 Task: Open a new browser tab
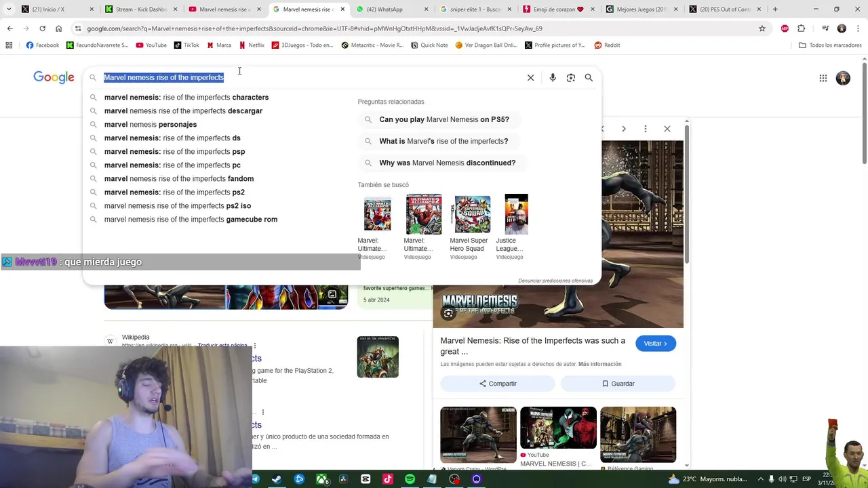point(775,9)
